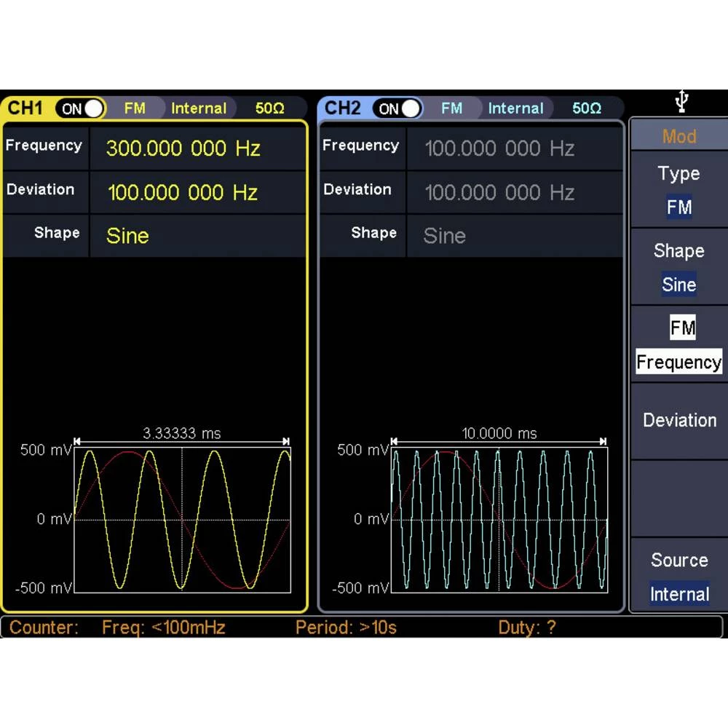This screenshot has width=728, height=728.
Task: Change Source Internal setting in side menu
Action: tap(678, 577)
